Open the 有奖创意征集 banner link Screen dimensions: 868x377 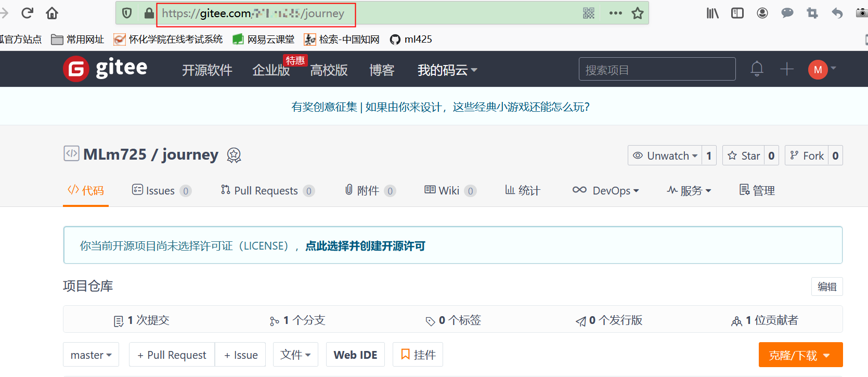pos(441,107)
